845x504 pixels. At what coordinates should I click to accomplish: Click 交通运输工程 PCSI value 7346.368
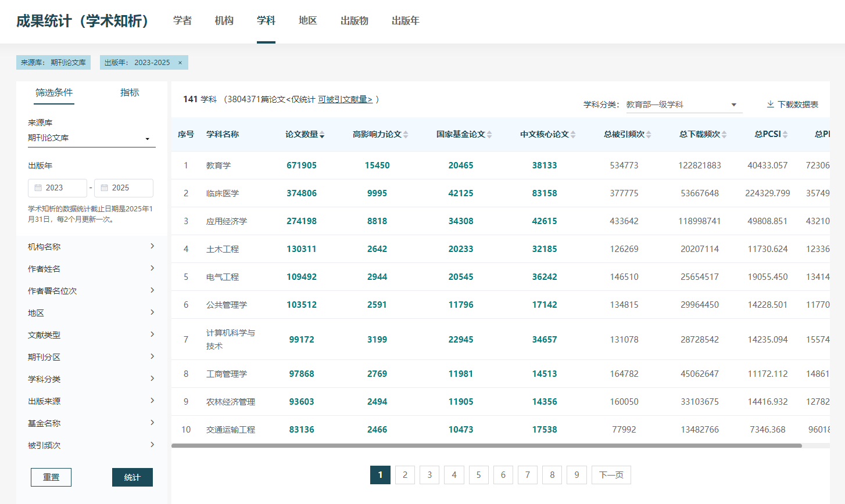768,430
